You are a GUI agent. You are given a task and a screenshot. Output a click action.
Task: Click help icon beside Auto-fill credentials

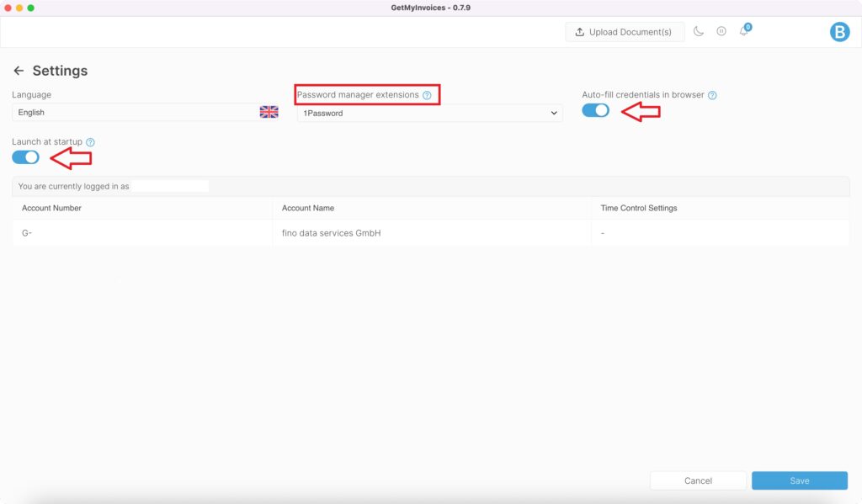(712, 95)
